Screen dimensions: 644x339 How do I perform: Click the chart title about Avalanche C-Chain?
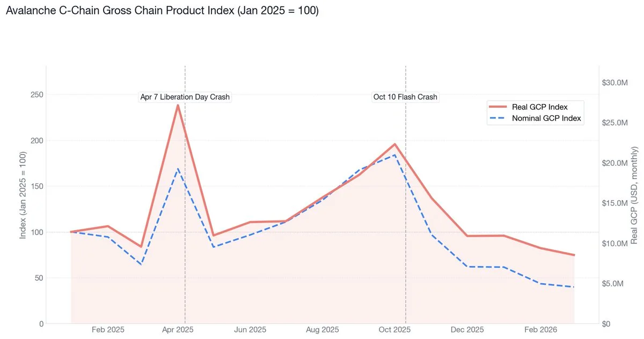click(162, 11)
